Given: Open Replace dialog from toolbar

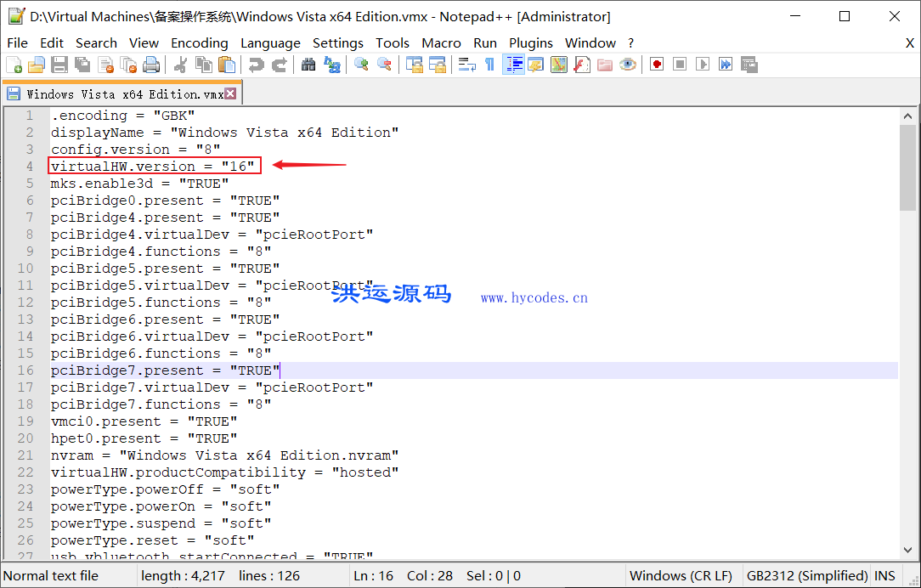Looking at the screenshot, I should (x=332, y=65).
